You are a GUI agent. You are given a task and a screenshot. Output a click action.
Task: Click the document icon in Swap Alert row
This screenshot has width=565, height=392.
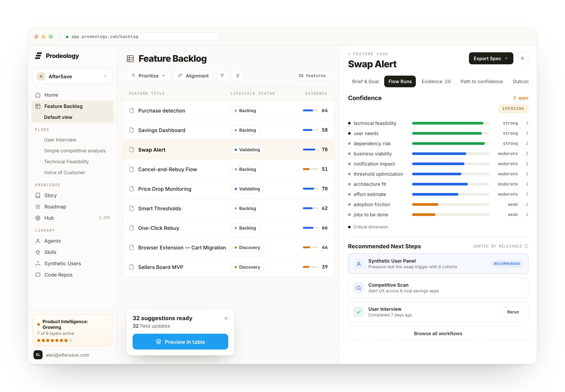point(132,150)
